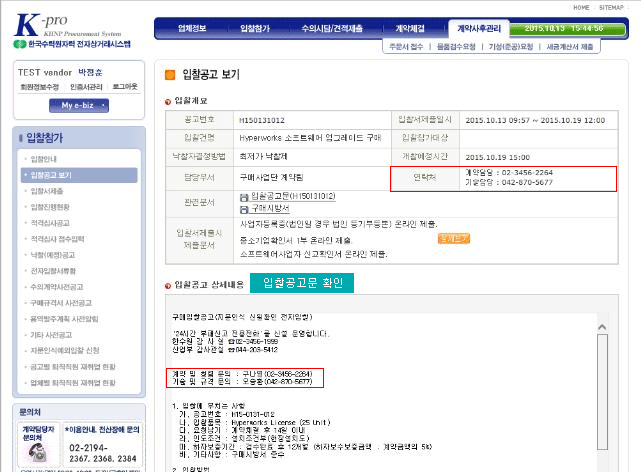
Task: Click the bid name Hyperworks 소프트웨어 업그레이드 구매
Action: pos(310,138)
